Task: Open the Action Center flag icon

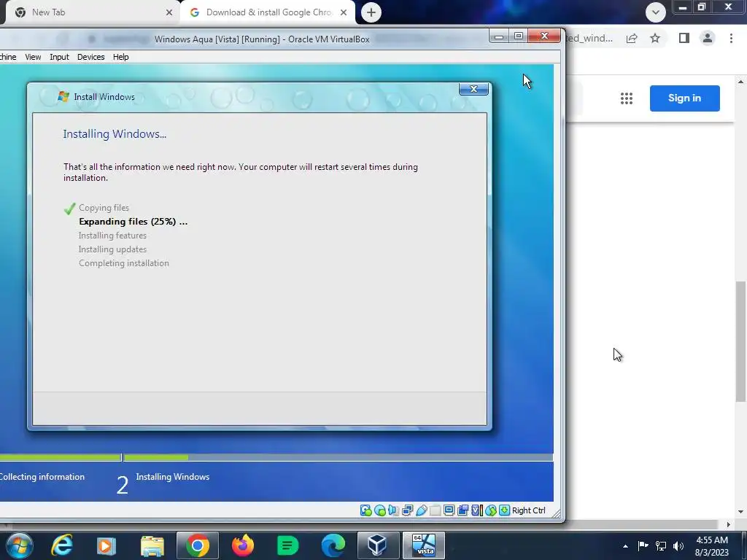Action: click(643, 546)
